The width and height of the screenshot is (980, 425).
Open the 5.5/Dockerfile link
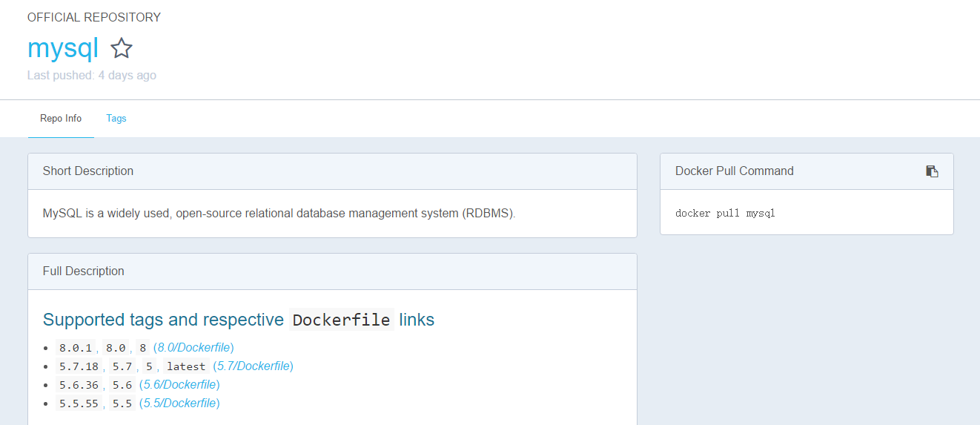pyautogui.click(x=179, y=403)
